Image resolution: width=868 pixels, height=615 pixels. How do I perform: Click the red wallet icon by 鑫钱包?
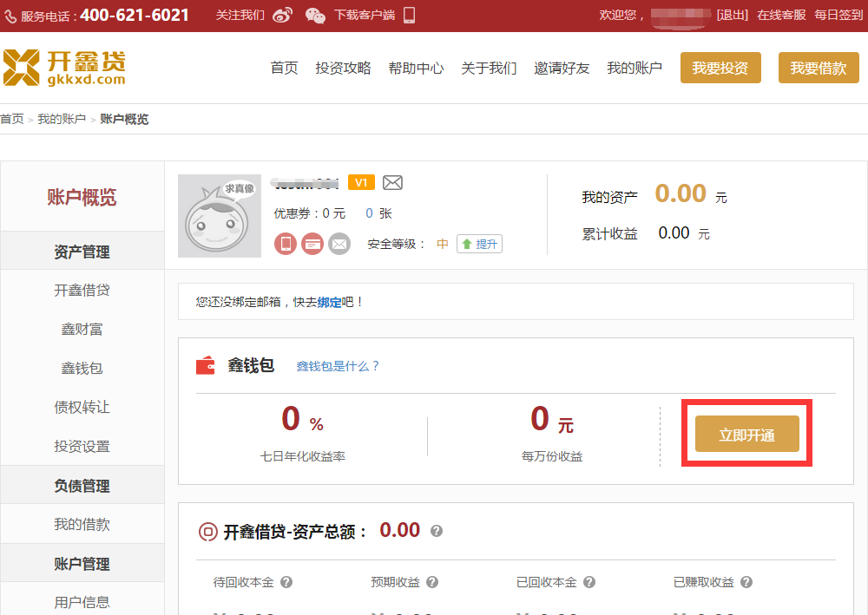click(206, 365)
